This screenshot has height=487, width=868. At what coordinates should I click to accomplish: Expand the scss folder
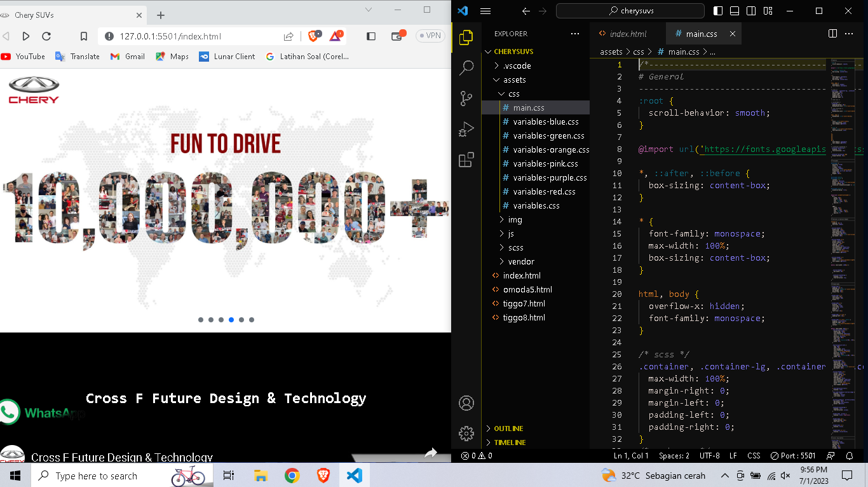click(x=536, y=247)
